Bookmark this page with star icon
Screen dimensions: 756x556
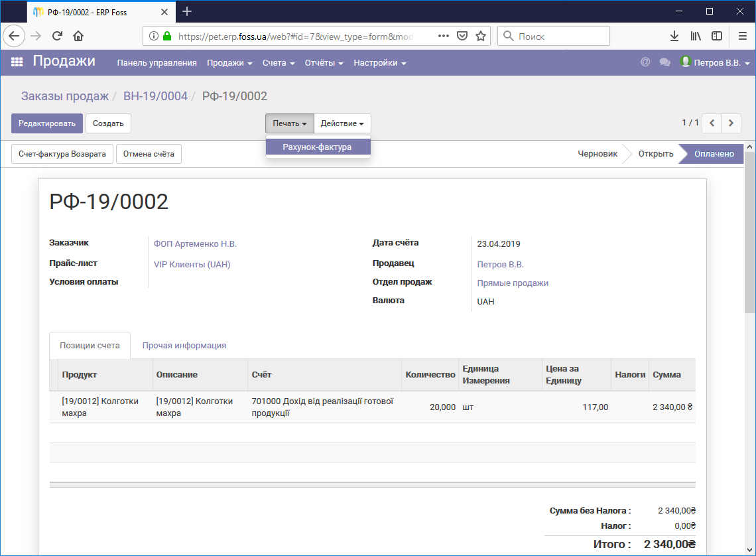click(x=480, y=36)
